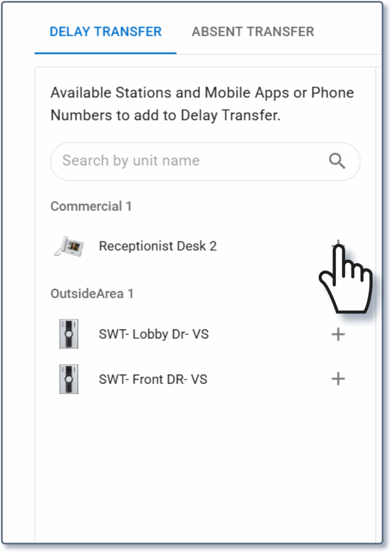Viewport: 392px width, 553px height.
Task: Click the Numbers to add to Delay Transfer line
Action: click(165, 116)
